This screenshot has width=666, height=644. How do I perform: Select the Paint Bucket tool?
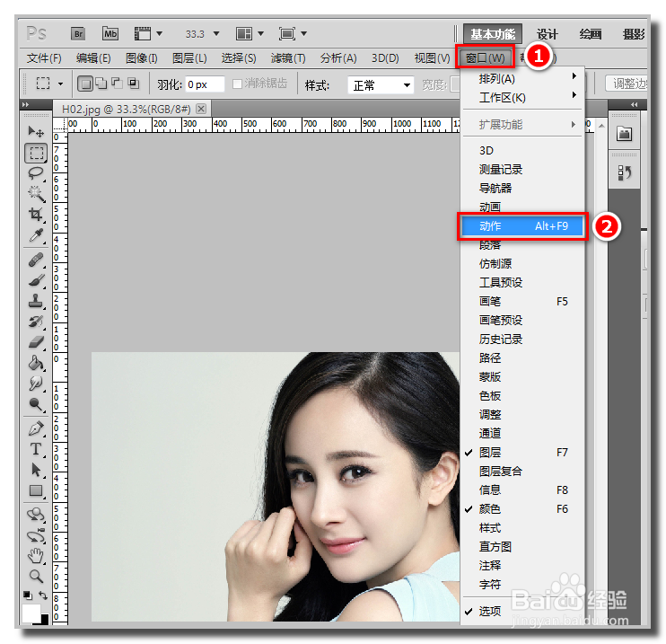36,363
